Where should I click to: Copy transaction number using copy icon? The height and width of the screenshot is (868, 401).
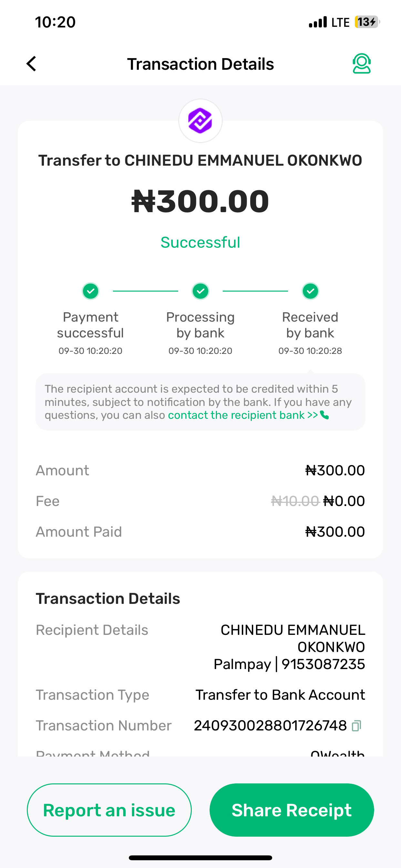point(356,726)
